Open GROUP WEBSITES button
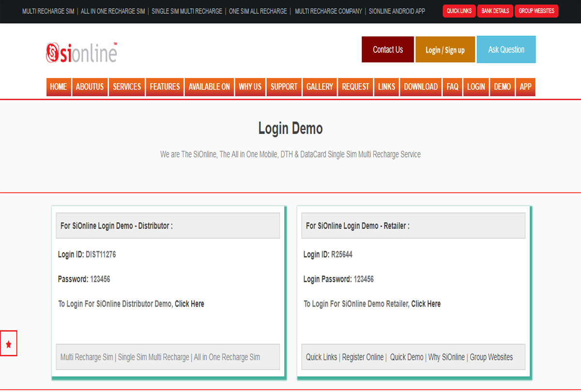 (536, 11)
